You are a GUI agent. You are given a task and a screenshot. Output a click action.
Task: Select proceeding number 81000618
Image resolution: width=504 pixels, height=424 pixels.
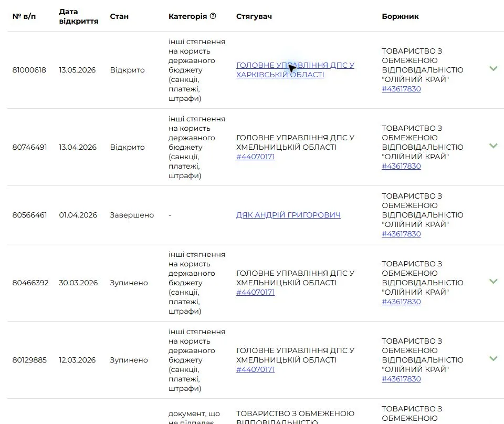pos(29,70)
